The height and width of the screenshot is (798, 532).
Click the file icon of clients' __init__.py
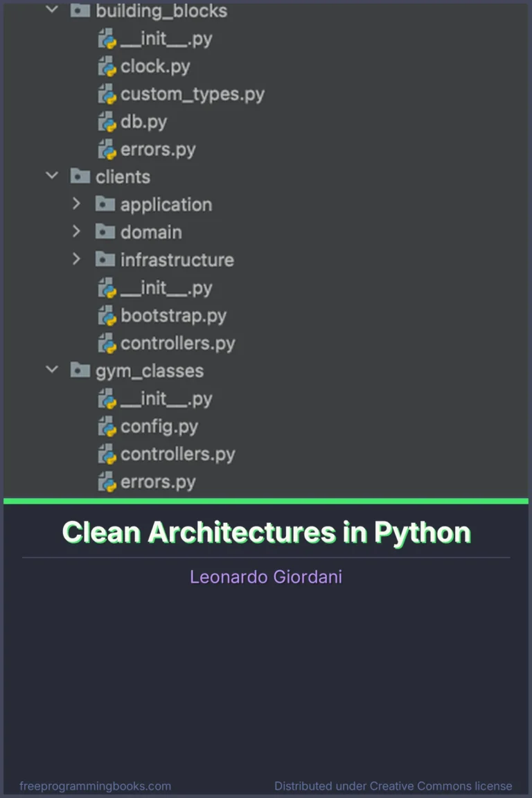point(107,288)
